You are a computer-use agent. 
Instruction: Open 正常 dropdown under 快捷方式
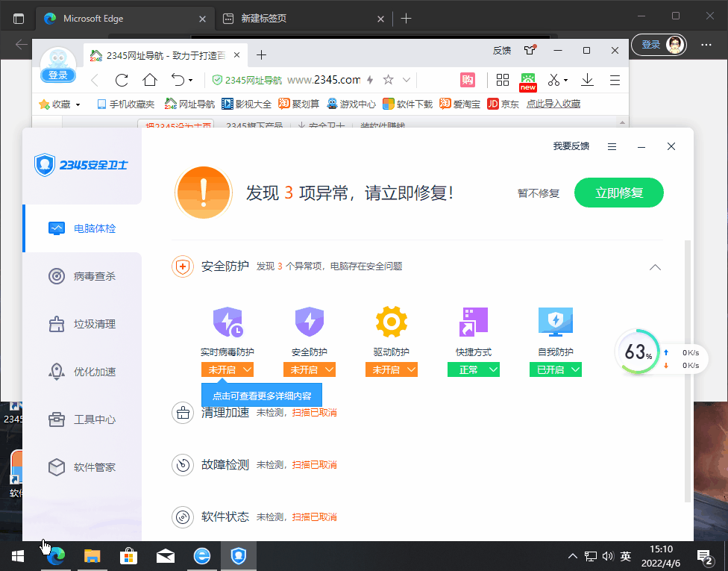474,370
